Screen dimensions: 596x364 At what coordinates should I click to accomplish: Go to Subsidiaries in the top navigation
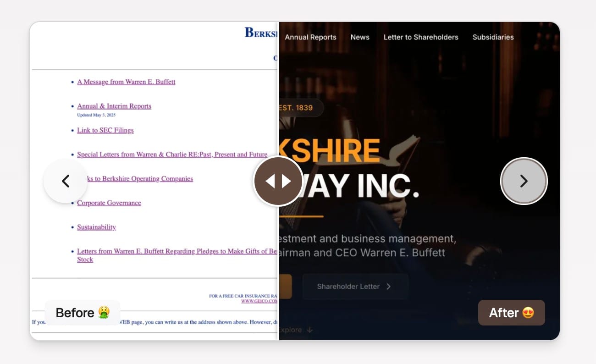tap(493, 37)
